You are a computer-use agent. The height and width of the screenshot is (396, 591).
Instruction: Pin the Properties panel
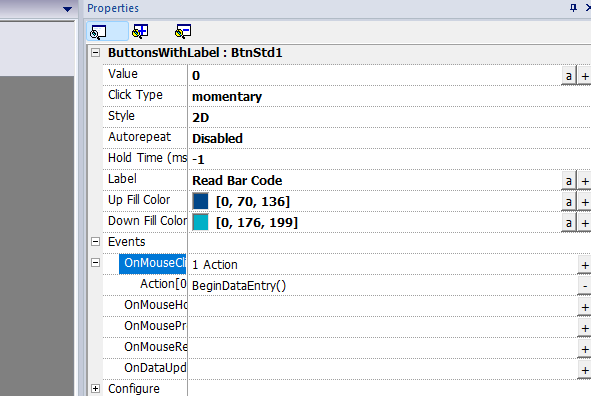pos(573,8)
